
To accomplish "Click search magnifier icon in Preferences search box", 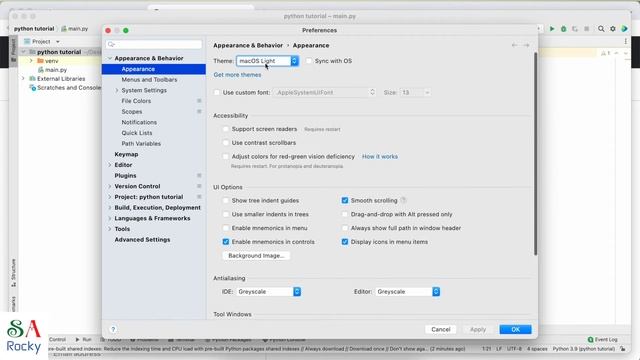I will [x=111, y=44].
